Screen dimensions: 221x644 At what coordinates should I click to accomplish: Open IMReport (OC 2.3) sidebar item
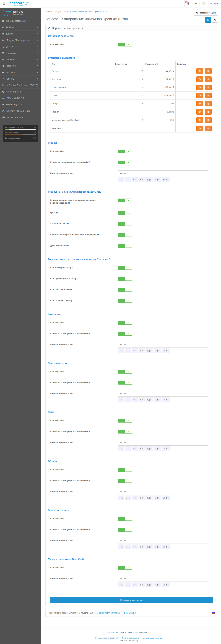(20, 98)
